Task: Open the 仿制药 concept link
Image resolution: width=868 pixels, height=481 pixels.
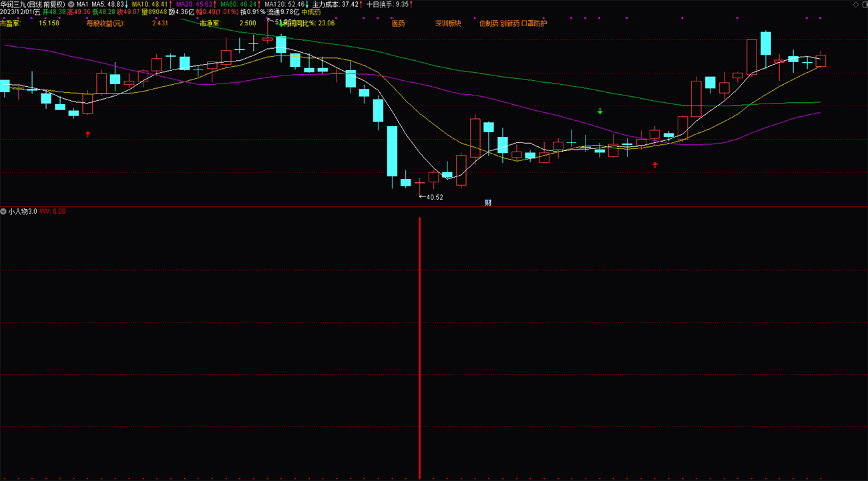Action: pos(489,23)
